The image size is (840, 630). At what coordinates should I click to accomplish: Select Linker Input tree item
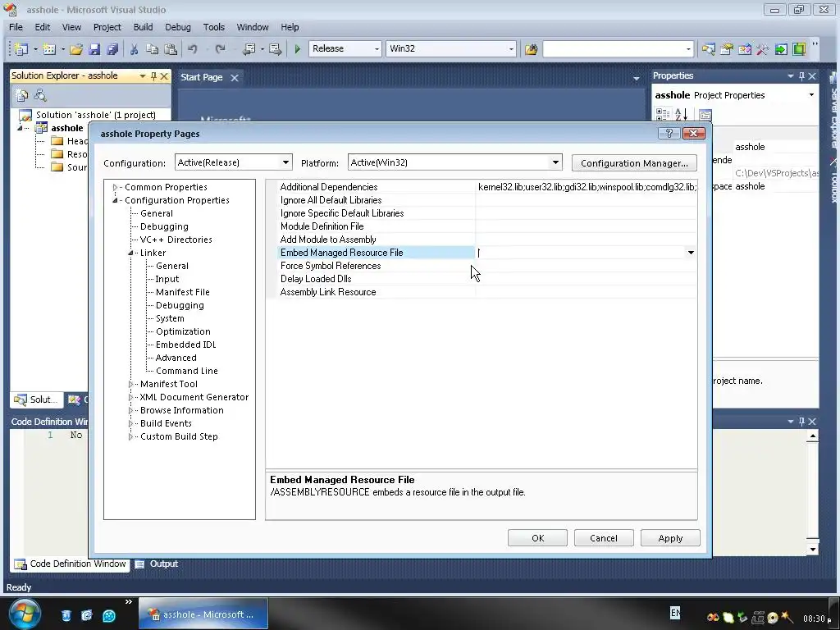click(x=167, y=279)
